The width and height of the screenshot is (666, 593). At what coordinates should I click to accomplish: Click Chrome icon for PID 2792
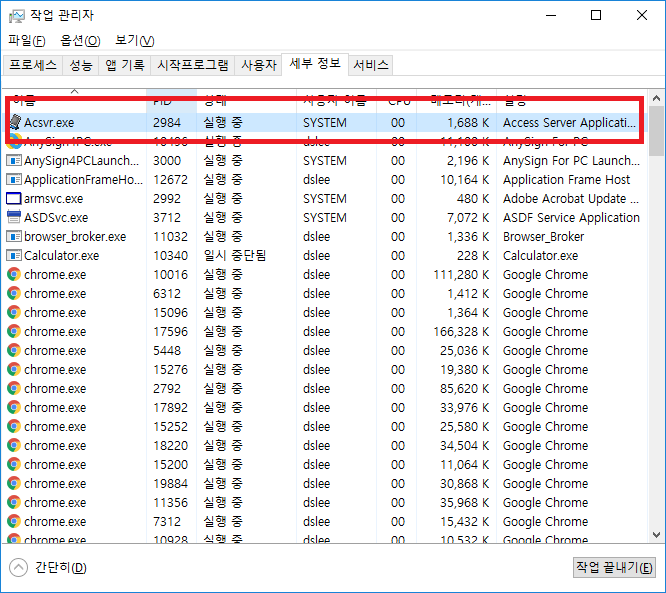click(14, 388)
